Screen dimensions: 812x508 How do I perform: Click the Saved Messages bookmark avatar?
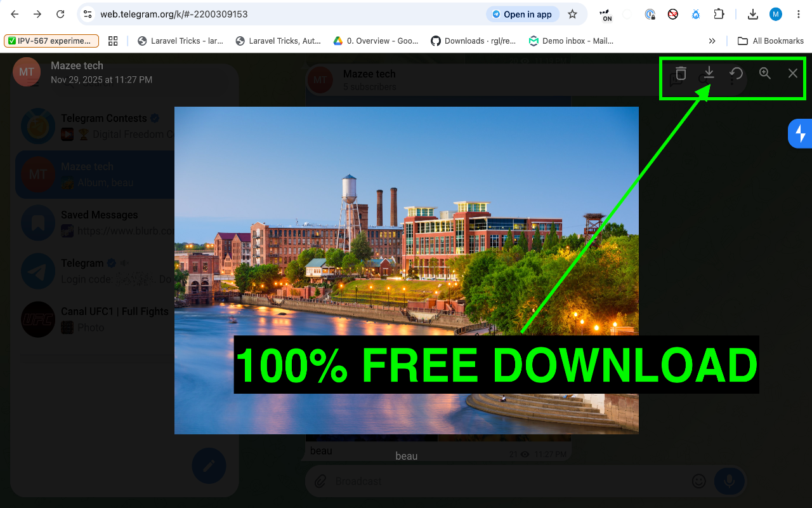(x=38, y=222)
